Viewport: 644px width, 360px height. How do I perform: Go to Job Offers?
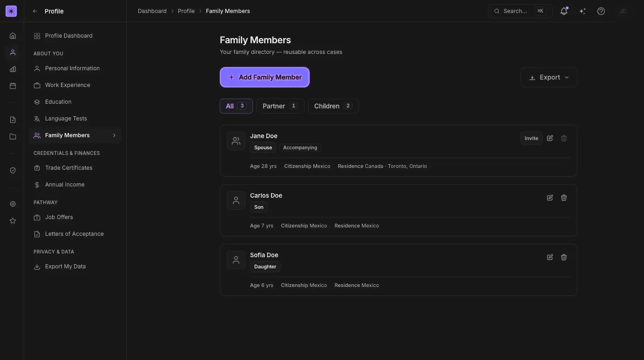pos(75,217)
